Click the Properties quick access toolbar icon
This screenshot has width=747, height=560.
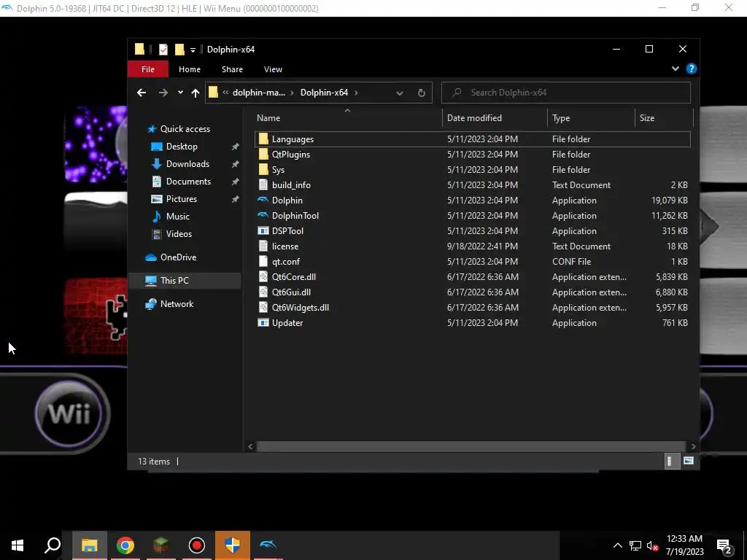tap(163, 49)
